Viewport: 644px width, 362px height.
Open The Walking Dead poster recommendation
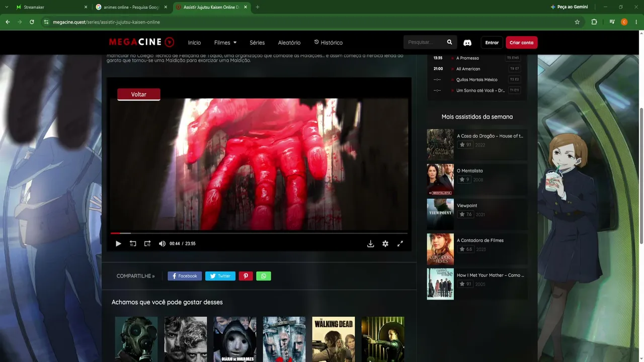[x=334, y=339]
